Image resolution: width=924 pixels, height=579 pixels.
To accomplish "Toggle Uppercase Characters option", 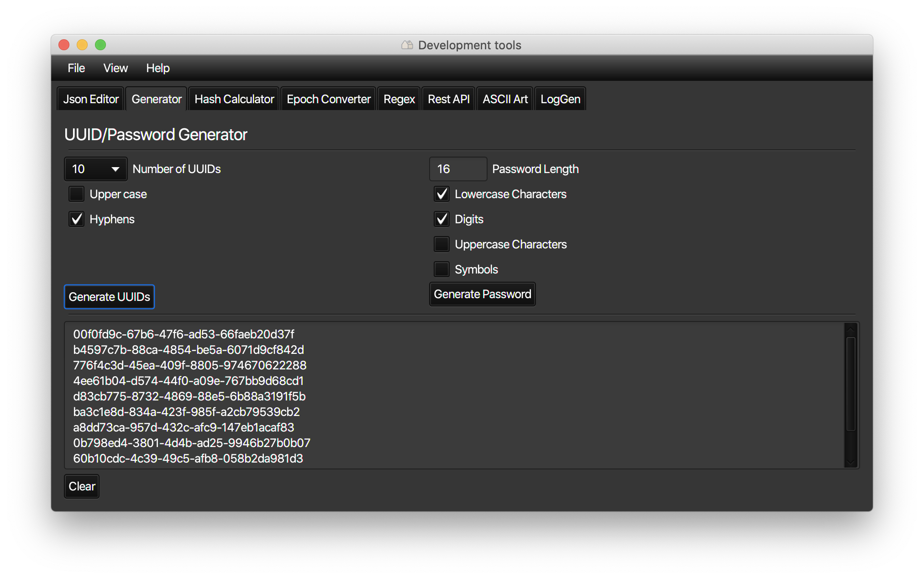I will coord(441,244).
